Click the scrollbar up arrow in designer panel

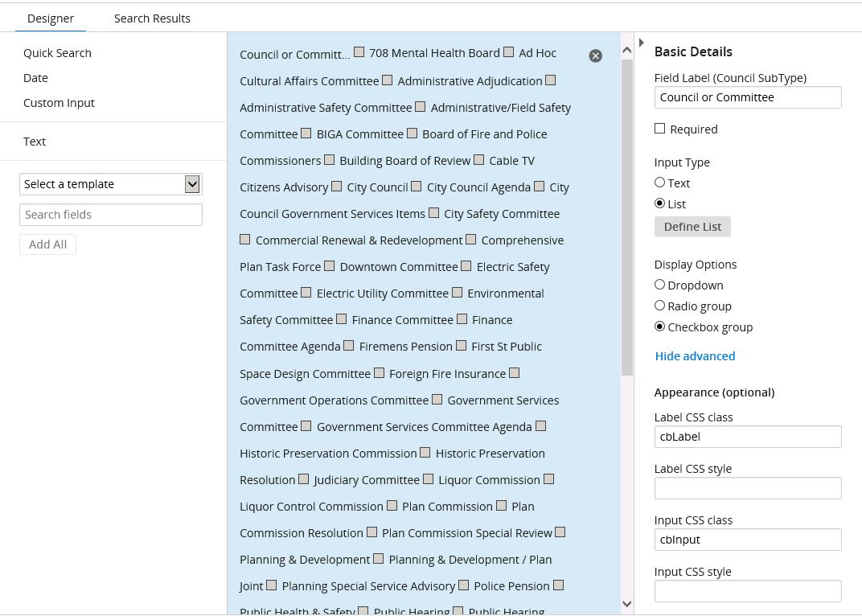tap(626, 50)
